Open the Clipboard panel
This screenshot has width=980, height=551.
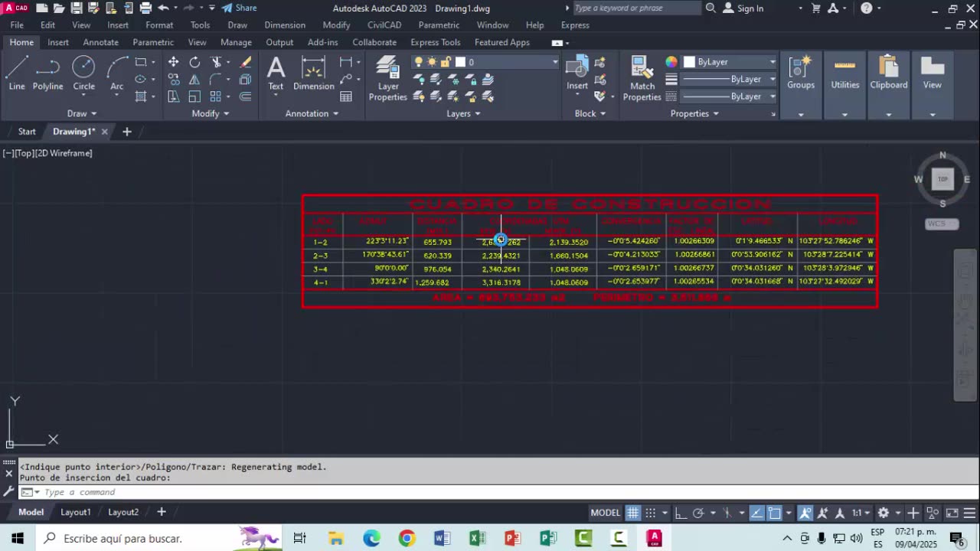[889, 86]
